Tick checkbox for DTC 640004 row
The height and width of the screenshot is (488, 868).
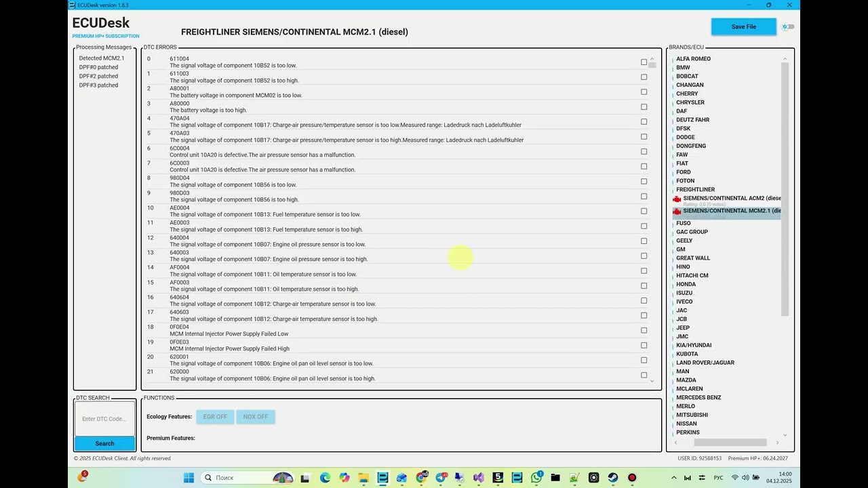[x=644, y=241]
